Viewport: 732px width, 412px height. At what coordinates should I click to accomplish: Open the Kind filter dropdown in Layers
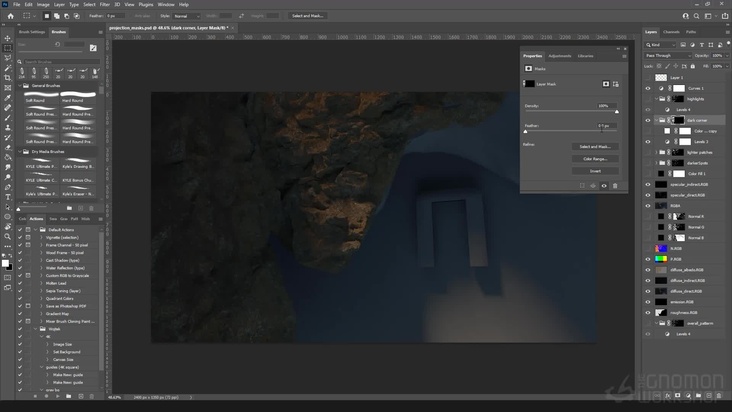click(x=660, y=45)
